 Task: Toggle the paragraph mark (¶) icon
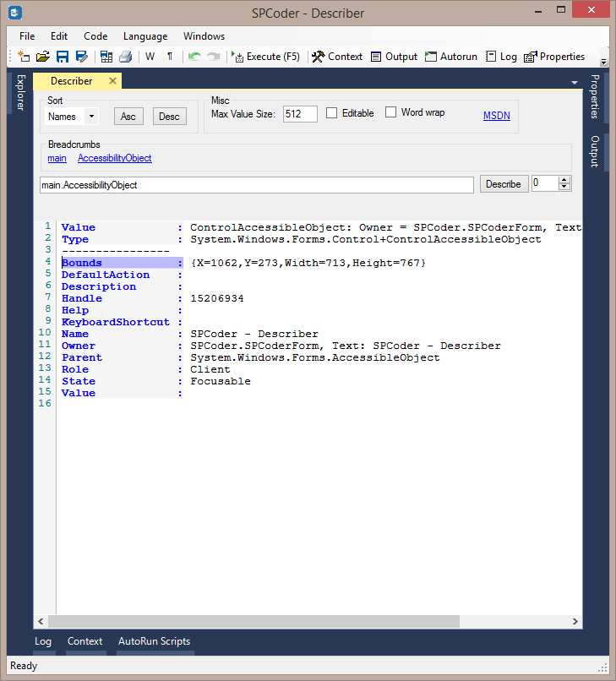(x=170, y=57)
